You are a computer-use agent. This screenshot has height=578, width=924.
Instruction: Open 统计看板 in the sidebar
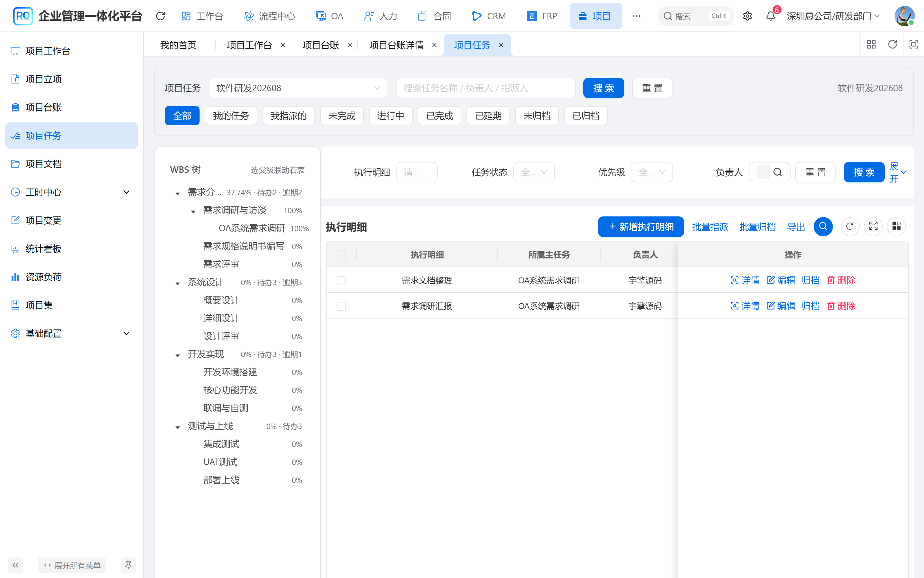(72, 249)
